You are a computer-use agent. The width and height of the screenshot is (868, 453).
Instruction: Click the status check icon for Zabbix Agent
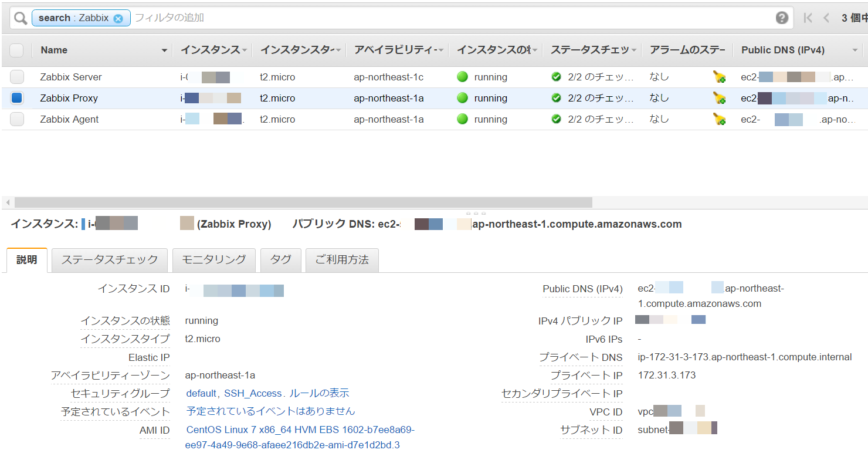click(x=556, y=119)
